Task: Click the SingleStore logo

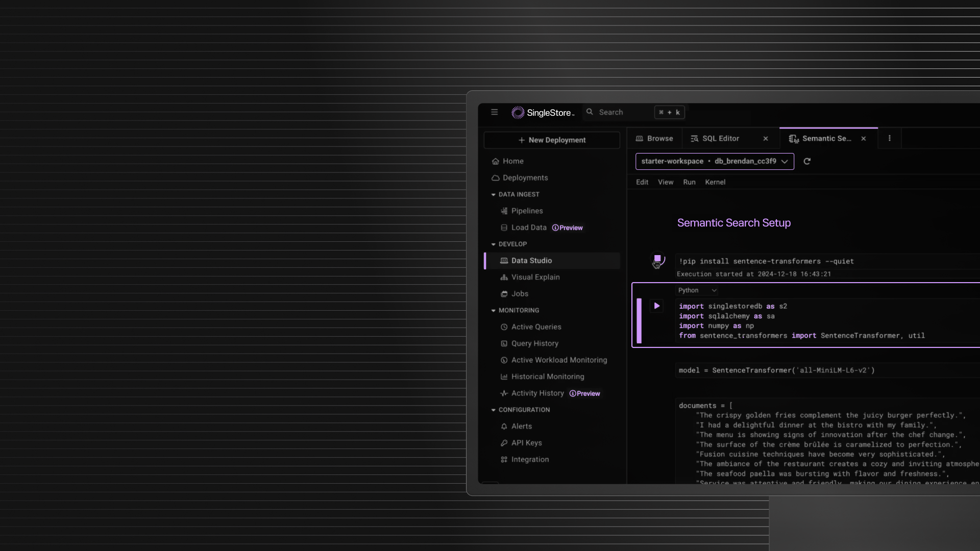Action: point(543,113)
